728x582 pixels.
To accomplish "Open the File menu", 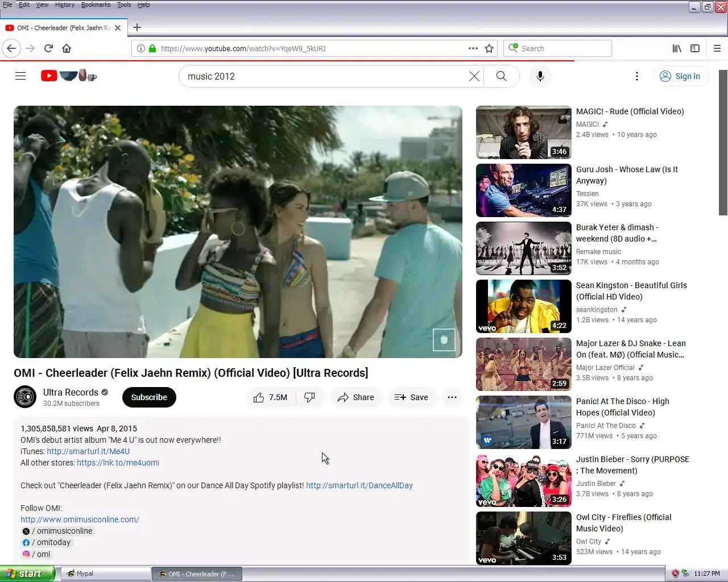I will tap(7, 5).
